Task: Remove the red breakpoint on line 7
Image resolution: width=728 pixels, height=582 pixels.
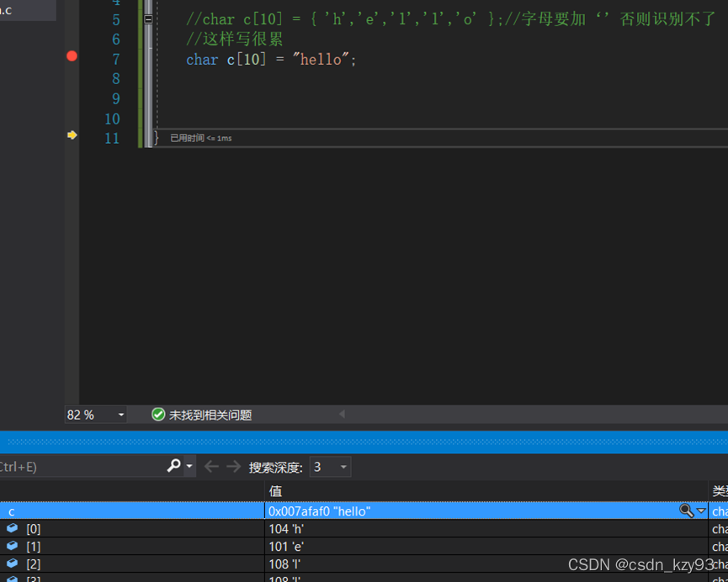Action: click(72, 56)
